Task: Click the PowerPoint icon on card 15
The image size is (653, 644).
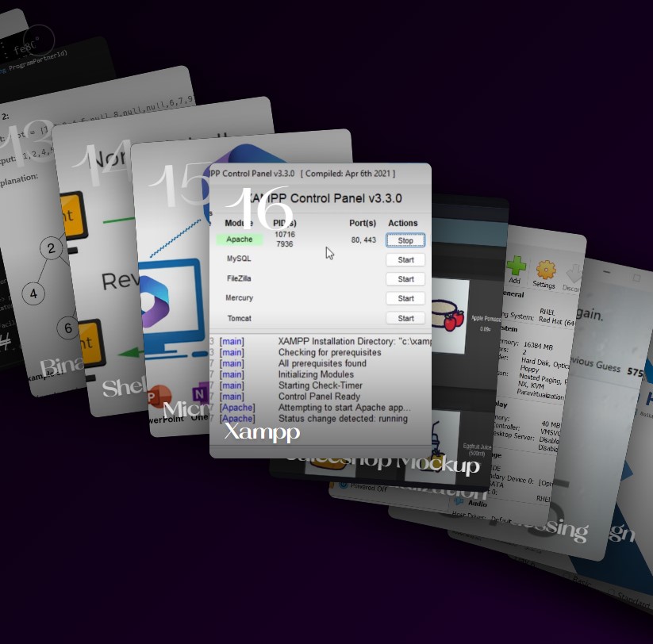Action: pos(159,397)
